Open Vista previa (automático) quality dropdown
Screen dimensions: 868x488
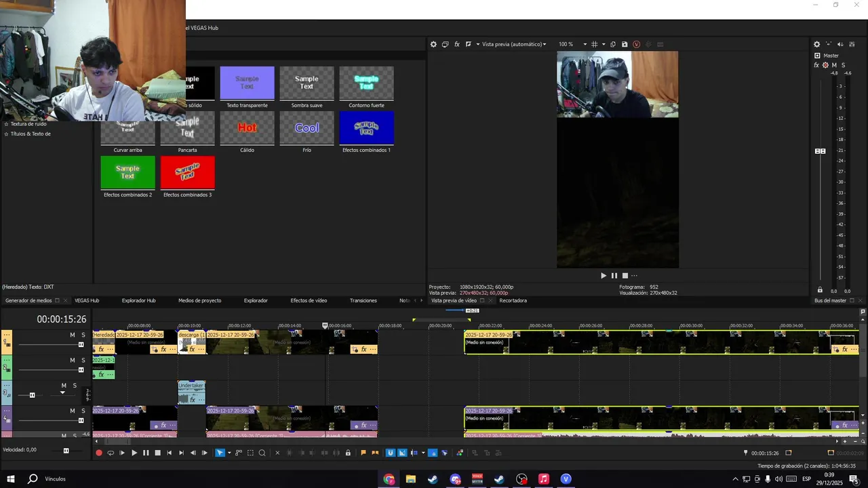point(514,44)
